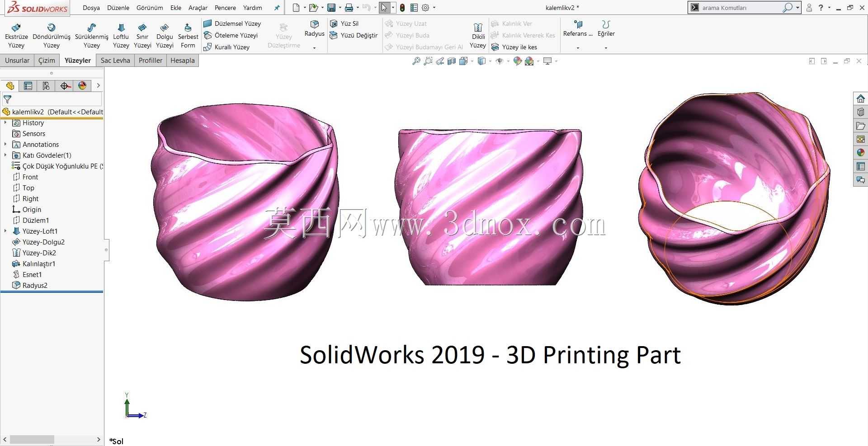
Task: Click the Section View icon
Action: tap(452, 61)
